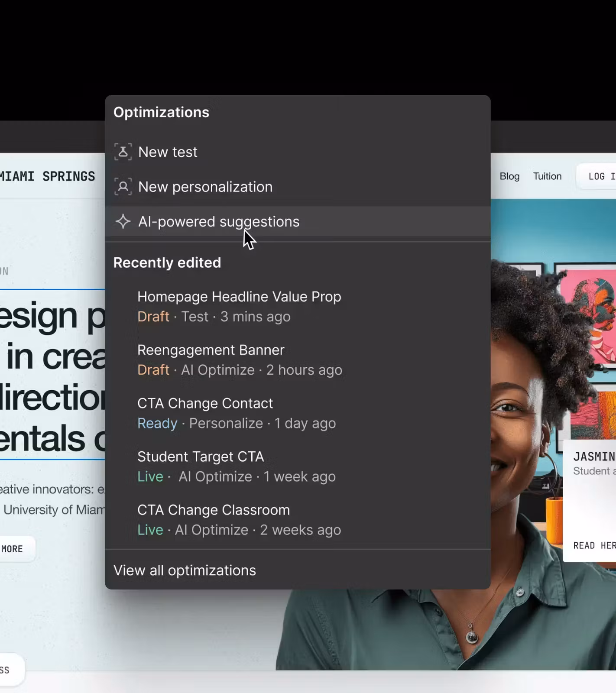Viewport: 616px width, 693px height.
Task: Open AI-powered suggestions text option
Action: tap(219, 221)
